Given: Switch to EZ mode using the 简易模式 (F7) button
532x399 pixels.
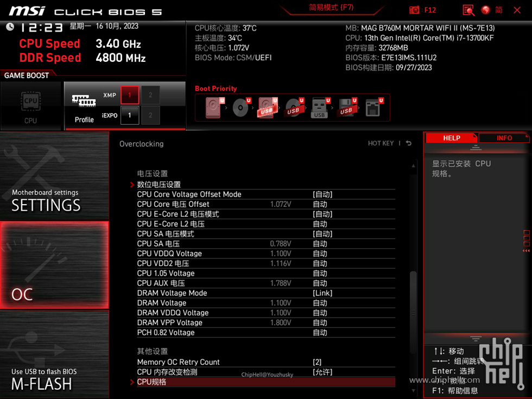Looking at the screenshot, I should [x=331, y=8].
